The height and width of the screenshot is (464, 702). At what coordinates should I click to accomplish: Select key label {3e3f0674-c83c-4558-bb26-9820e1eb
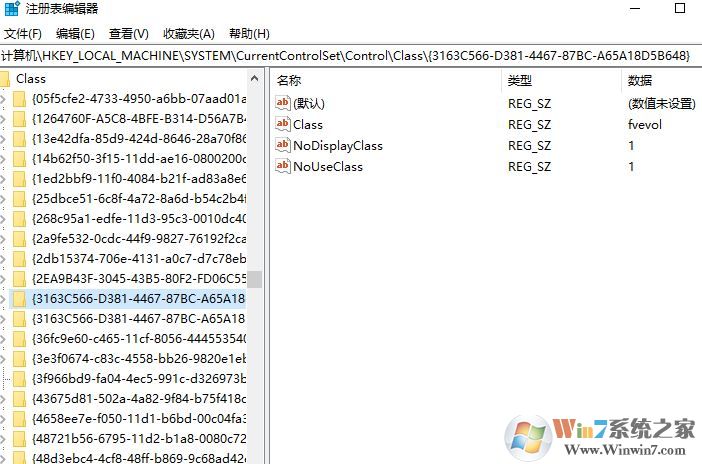pyautogui.click(x=139, y=359)
